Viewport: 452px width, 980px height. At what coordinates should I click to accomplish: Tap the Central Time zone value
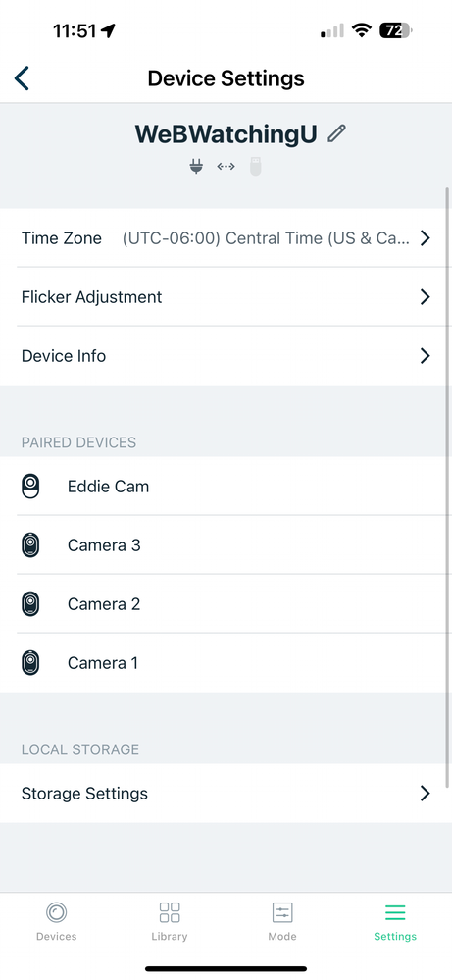tap(266, 238)
